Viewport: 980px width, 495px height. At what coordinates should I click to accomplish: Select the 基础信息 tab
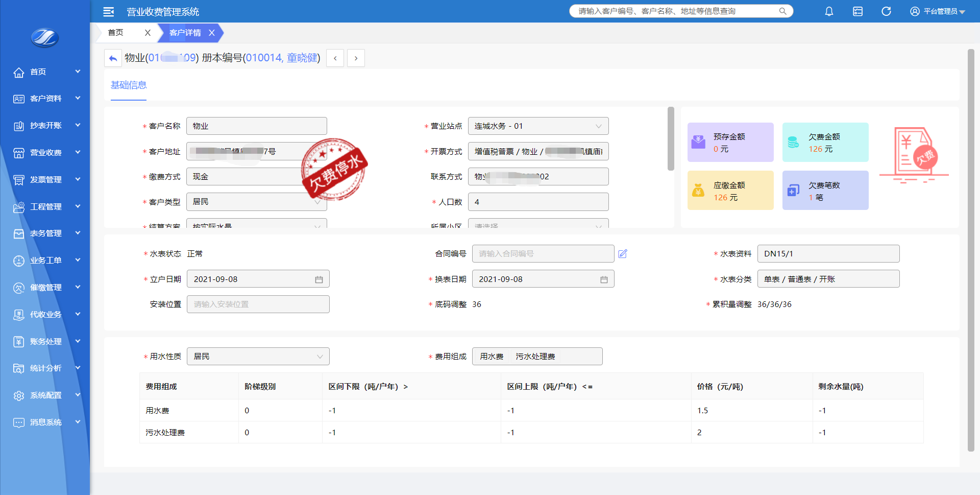tap(129, 85)
